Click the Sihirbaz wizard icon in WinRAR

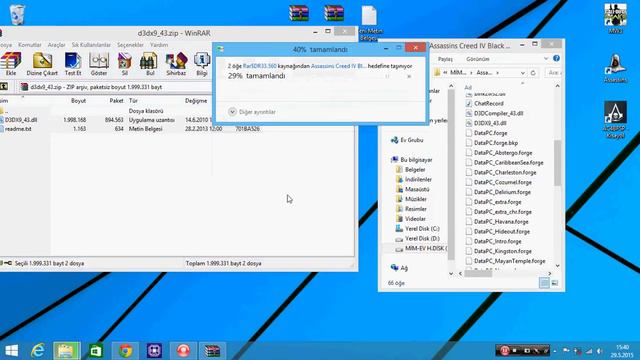click(x=176, y=64)
